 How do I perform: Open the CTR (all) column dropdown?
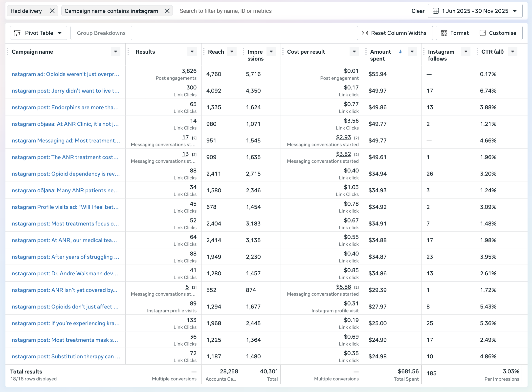point(512,52)
